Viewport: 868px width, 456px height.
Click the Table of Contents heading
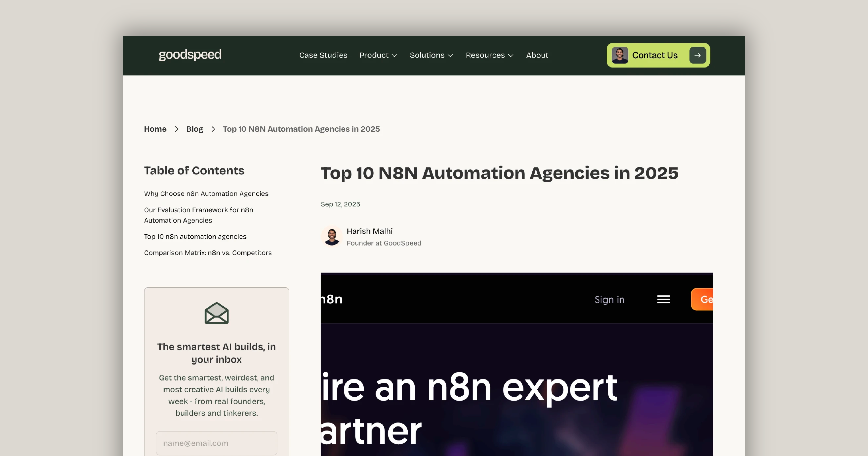coord(194,170)
